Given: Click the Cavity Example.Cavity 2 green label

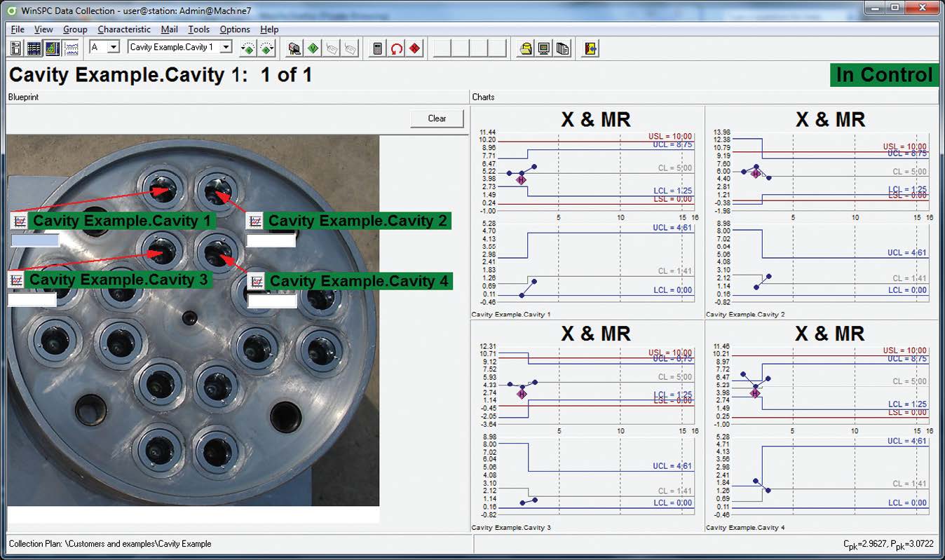Looking at the screenshot, I should point(358,220).
